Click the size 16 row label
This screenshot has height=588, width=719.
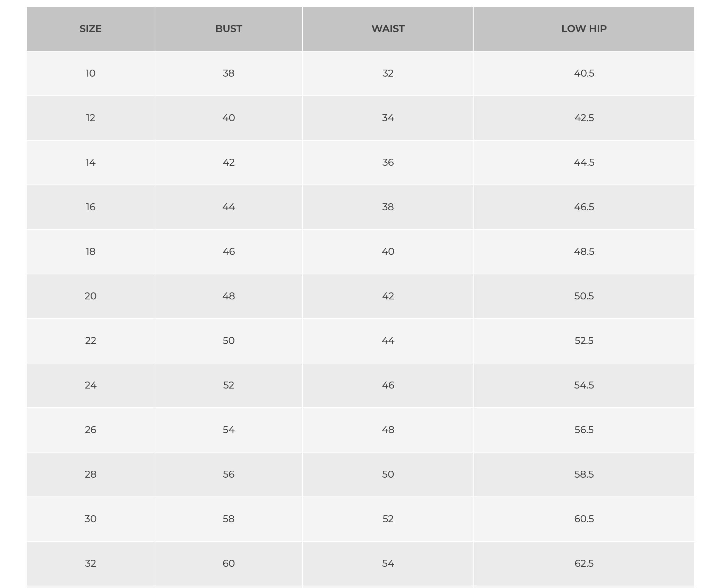tap(91, 207)
